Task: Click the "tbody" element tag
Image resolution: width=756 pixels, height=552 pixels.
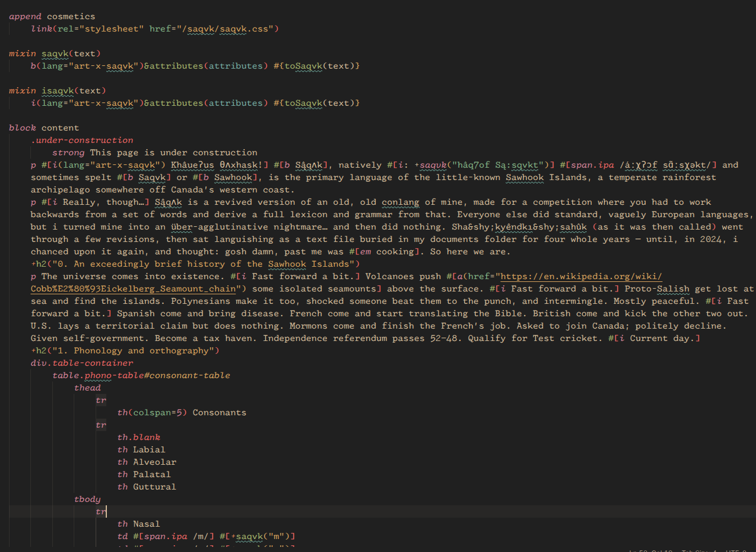Action: pyautogui.click(x=87, y=499)
